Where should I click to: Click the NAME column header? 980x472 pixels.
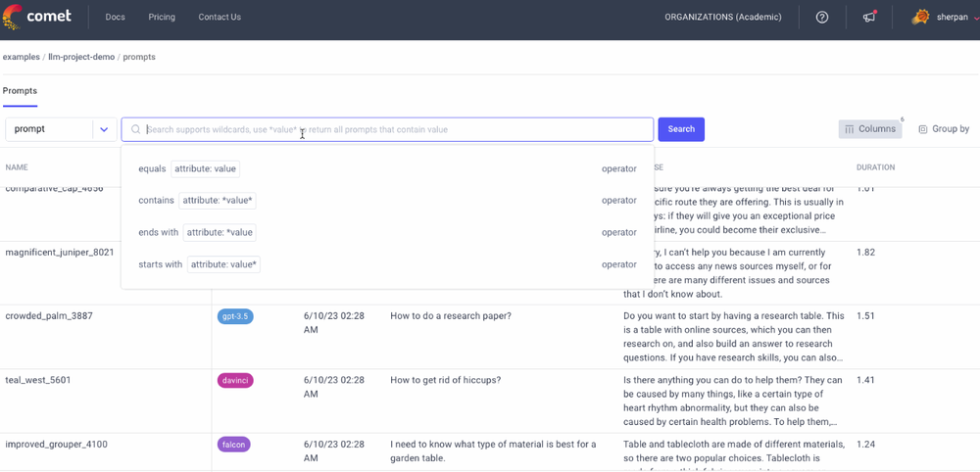tap(17, 168)
